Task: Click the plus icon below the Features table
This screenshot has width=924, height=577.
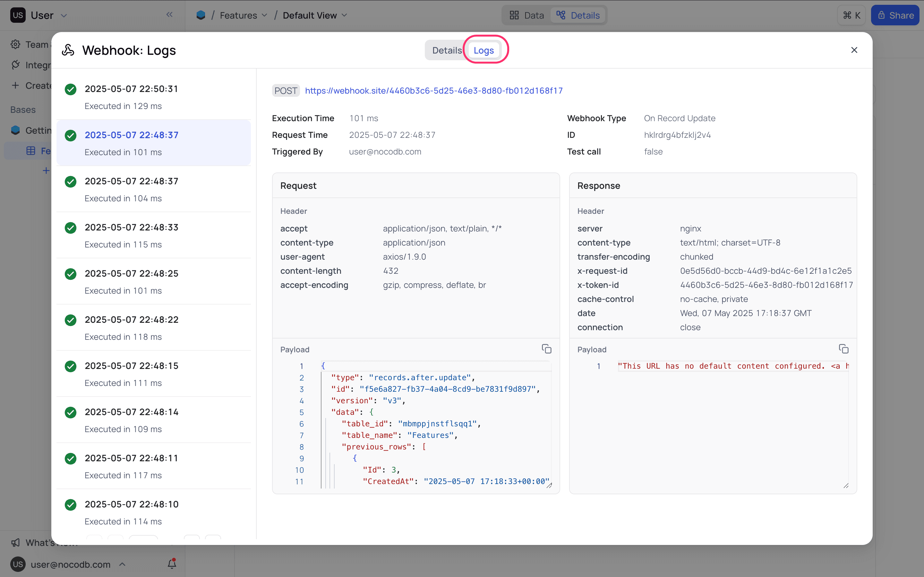Action: tap(46, 171)
